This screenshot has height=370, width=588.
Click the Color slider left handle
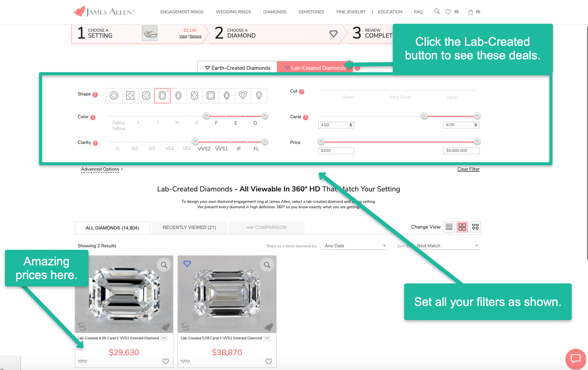[x=206, y=116]
